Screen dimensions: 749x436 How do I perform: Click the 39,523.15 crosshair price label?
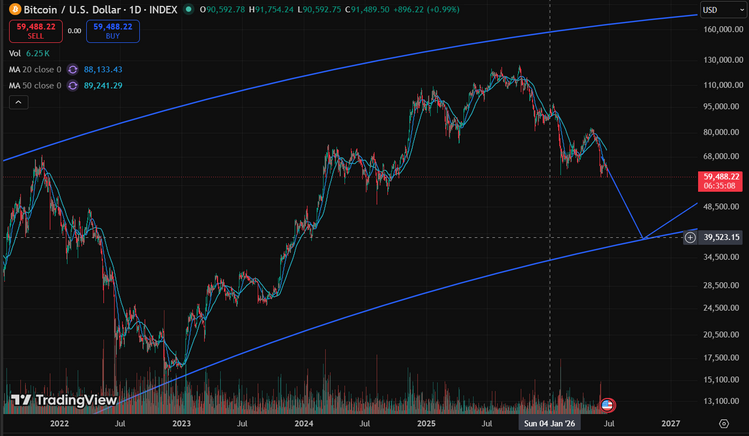721,237
